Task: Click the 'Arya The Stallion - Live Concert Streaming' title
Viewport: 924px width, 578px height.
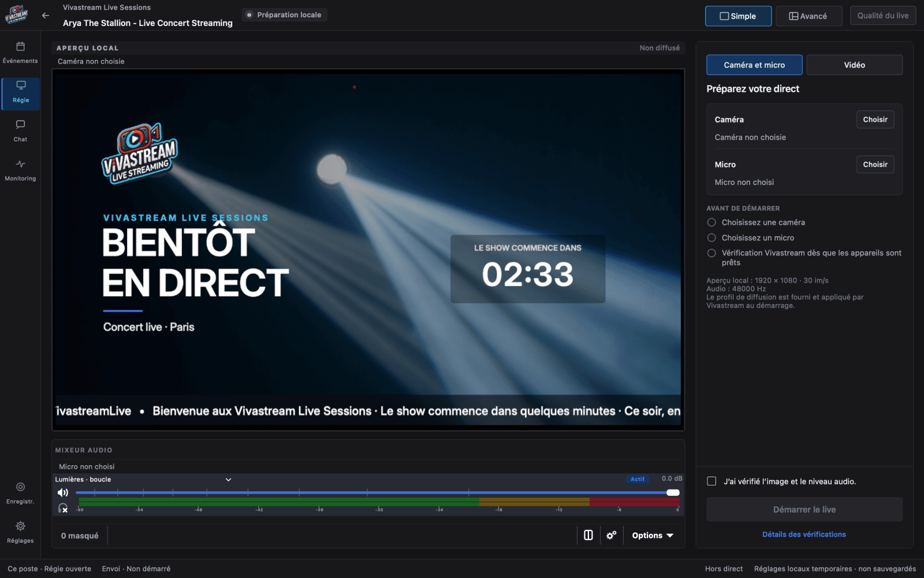Action: tap(148, 23)
